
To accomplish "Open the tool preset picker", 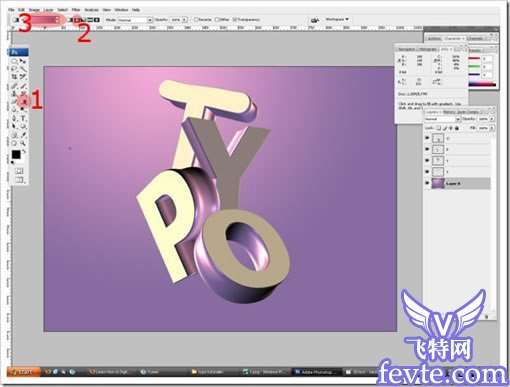I will (x=15, y=20).
